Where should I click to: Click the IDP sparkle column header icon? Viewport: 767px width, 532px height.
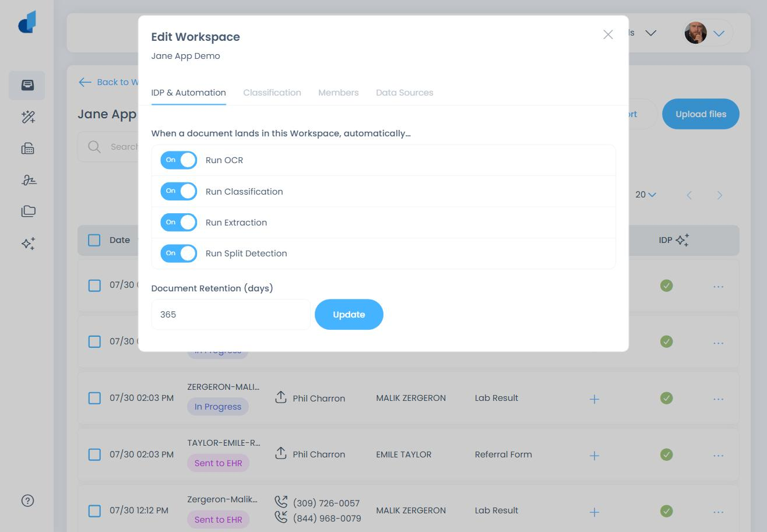point(682,240)
